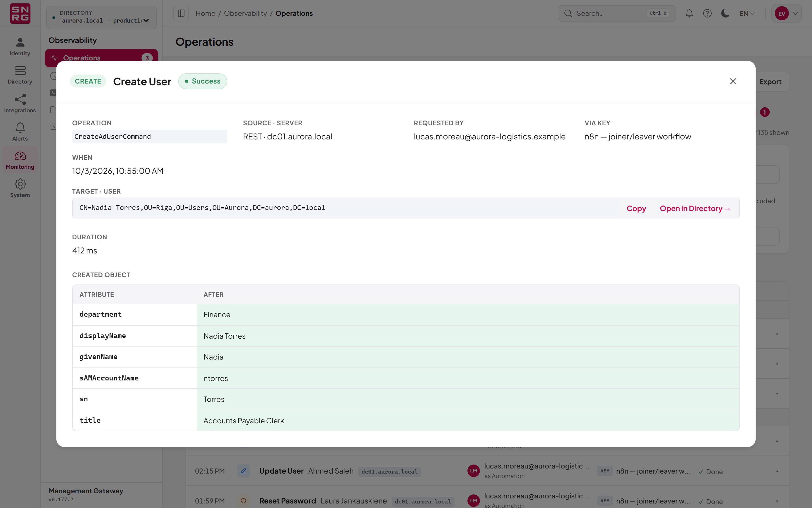The image size is (812, 508).
Task: Click the KEY badge in Reset Password row
Action: tap(605, 501)
